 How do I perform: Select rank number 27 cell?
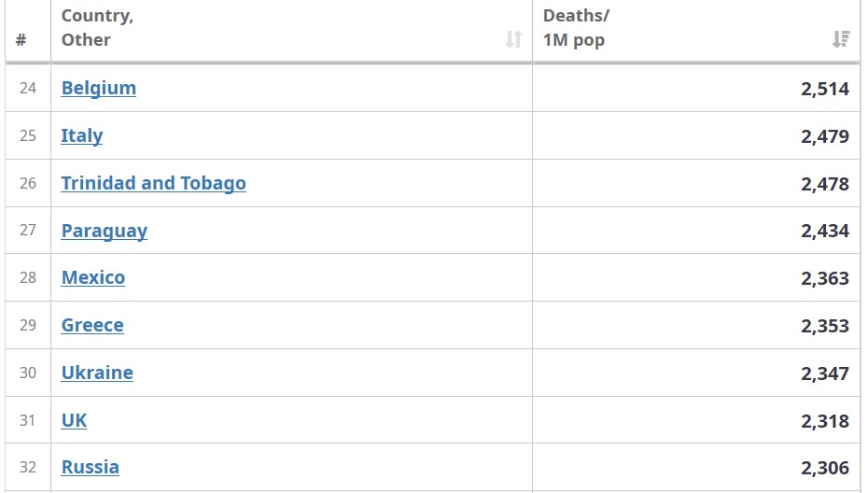(x=28, y=231)
